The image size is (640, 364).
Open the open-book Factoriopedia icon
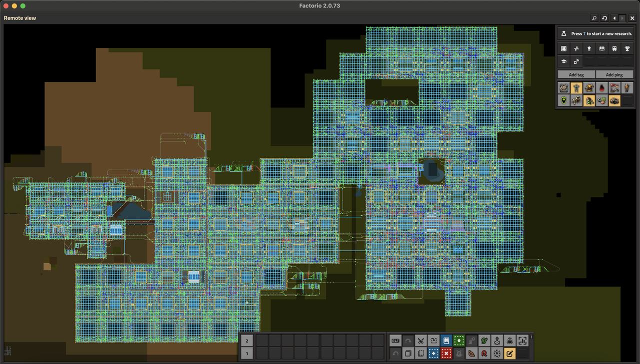(602, 48)
